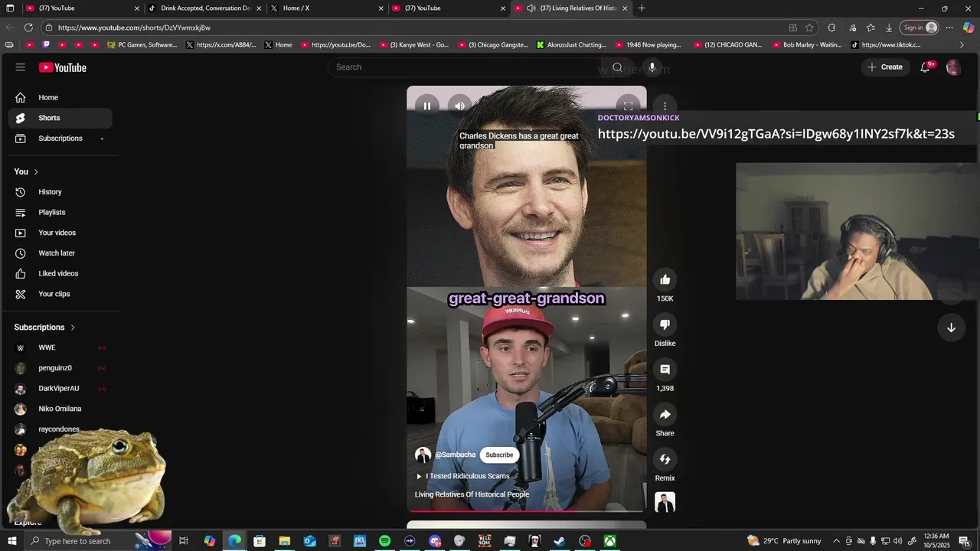Open the YouTube hamburger guide menu
The width and height of the screenshot is (980, 551).
click(21, 67)
